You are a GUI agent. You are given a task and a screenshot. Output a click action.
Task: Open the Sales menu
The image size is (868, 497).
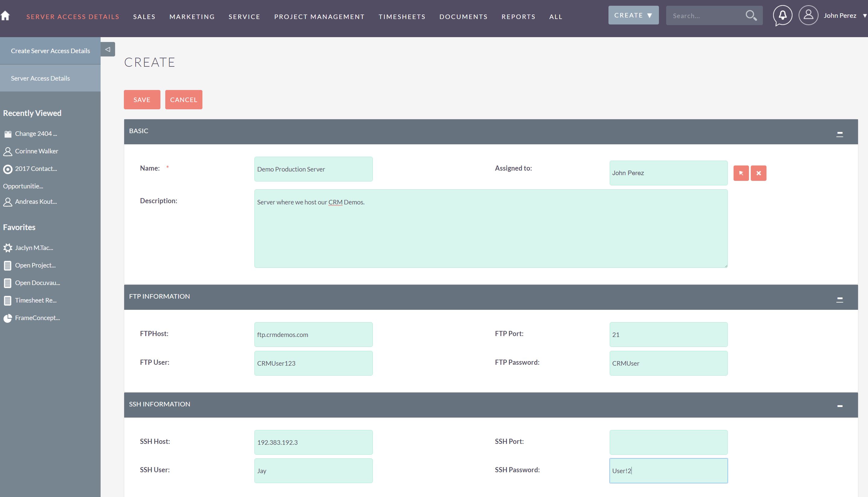coord(144,17)
